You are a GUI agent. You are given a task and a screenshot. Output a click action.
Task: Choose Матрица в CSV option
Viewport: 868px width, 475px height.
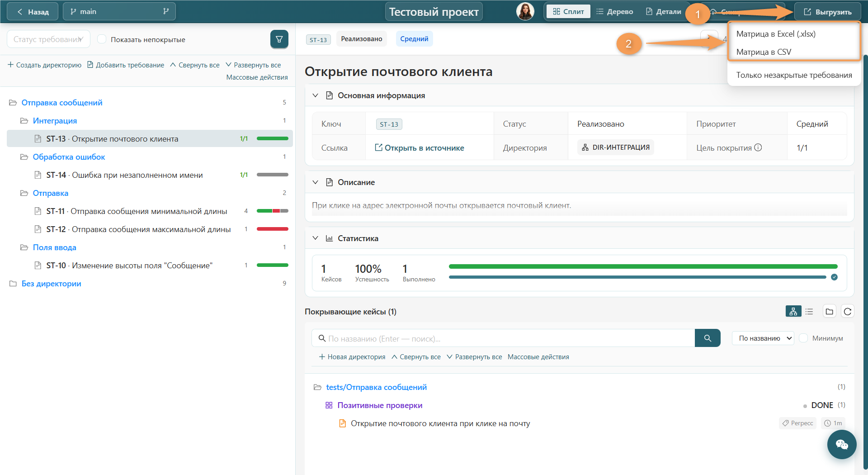(x=764, y=52)
